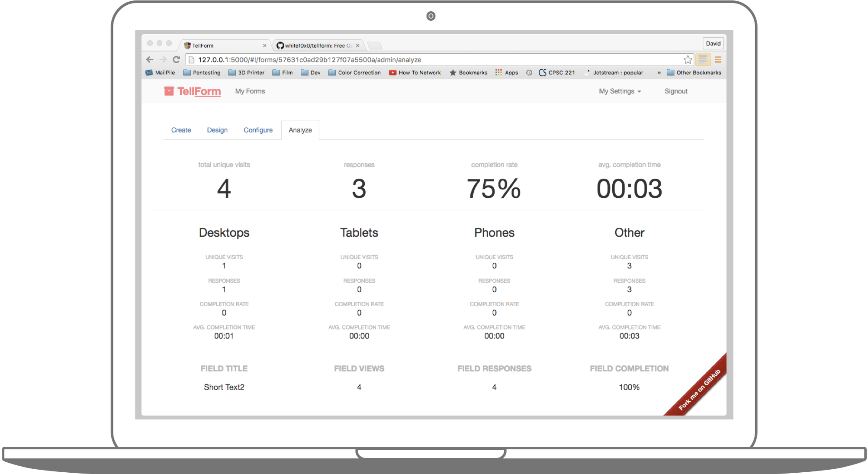Screen dimensions: 868x474
Task: Open the CPSC 221 bookmark
Action: (557, 73)
